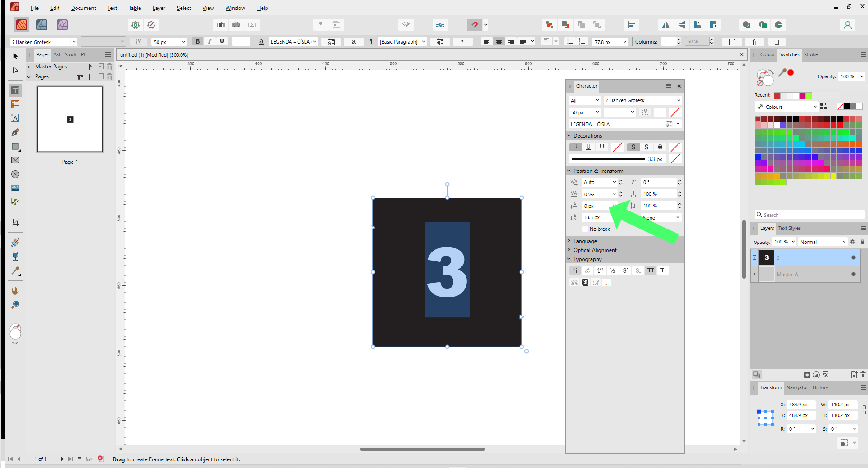Screen dimensions: 868x468
Task: Click the swatches Search field
Action: click(x=810, y=215)
